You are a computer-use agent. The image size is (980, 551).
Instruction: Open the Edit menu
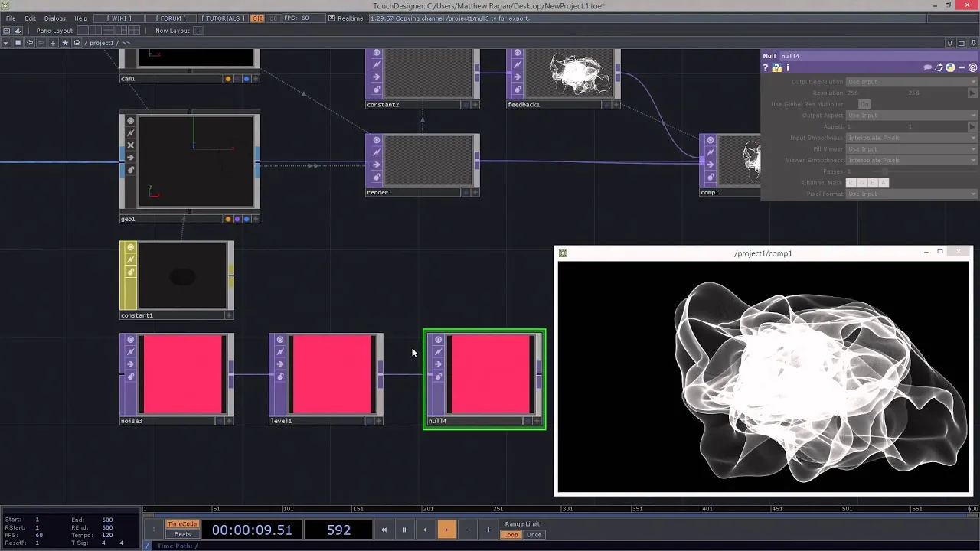pos(30,18)
